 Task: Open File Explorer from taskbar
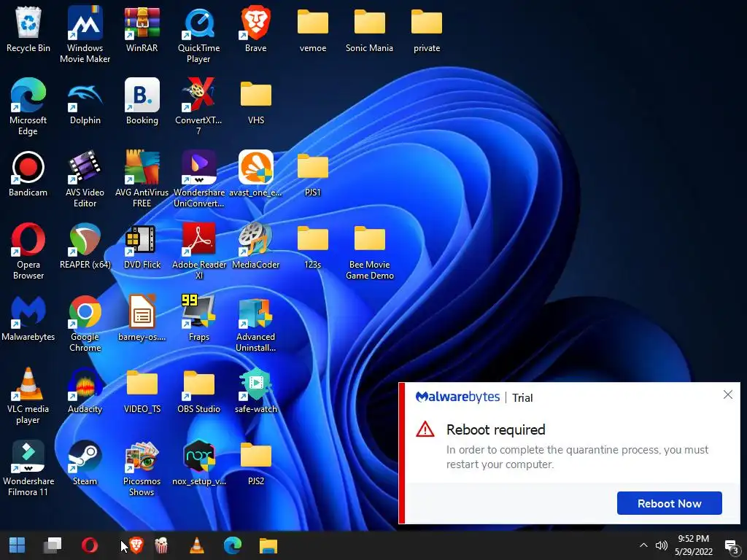click(x=268, y=545)
